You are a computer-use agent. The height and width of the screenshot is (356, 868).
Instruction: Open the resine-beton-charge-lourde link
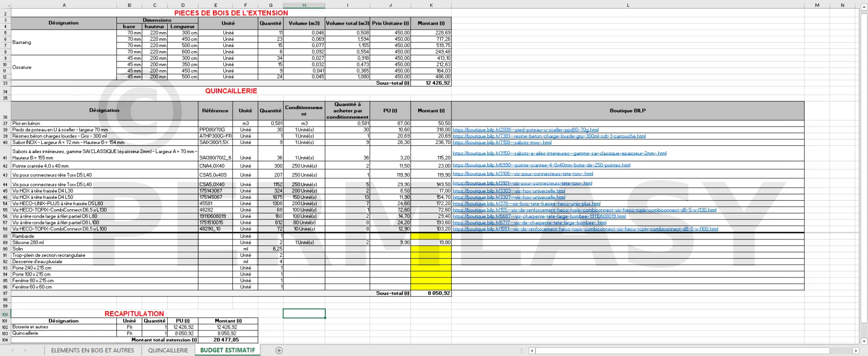549,136
